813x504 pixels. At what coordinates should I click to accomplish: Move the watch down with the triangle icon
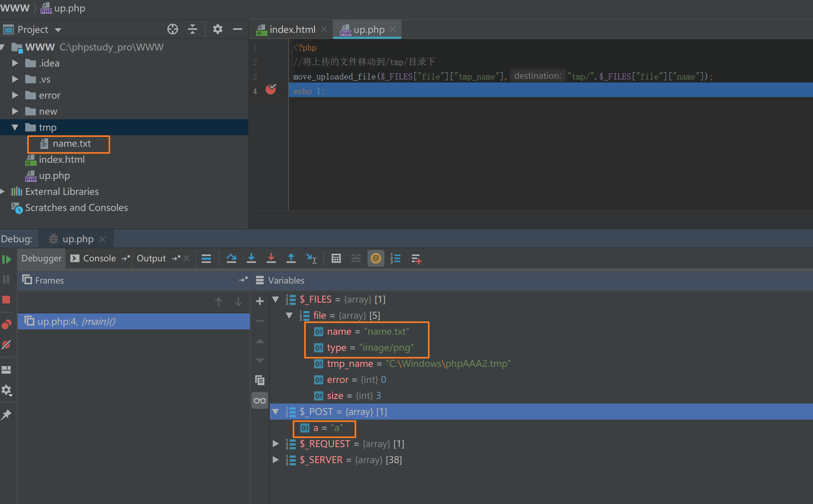(x=260, y=361)
